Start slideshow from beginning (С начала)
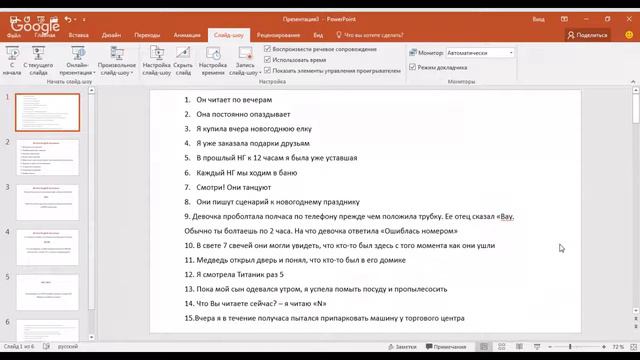640x360 pixels. [x=12, y=60]
